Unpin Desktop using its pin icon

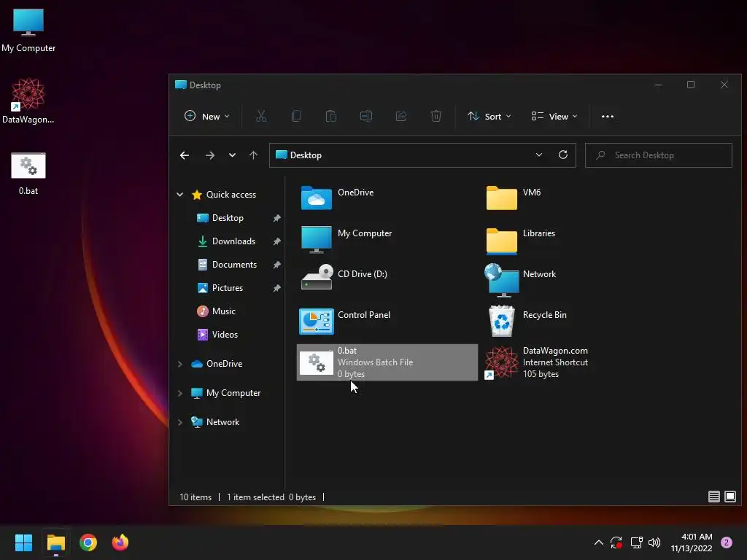pos(276,218)
